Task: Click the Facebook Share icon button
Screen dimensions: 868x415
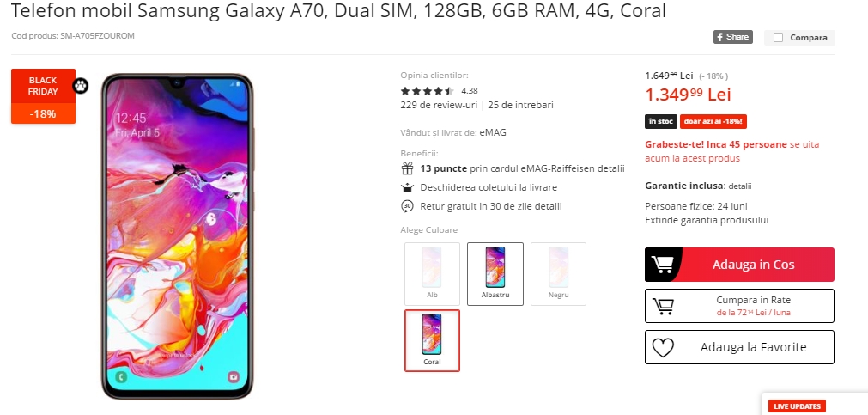Action: click(x=732, y=37)
